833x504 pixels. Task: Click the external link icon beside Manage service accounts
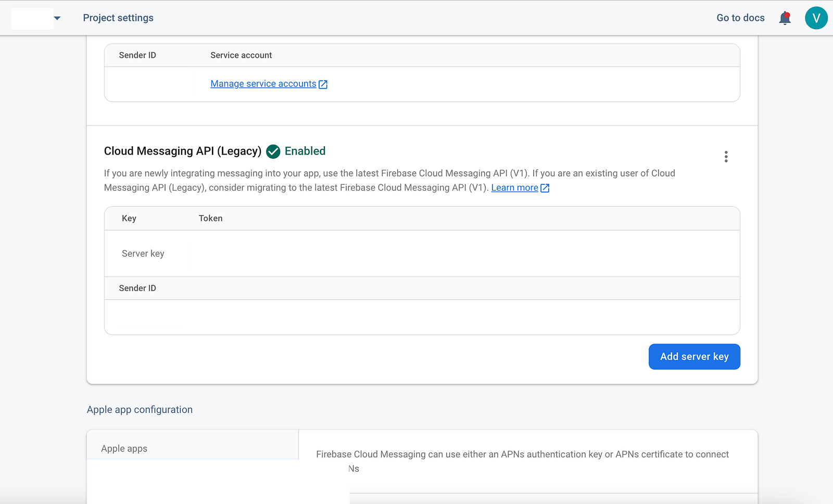[323, 84]
